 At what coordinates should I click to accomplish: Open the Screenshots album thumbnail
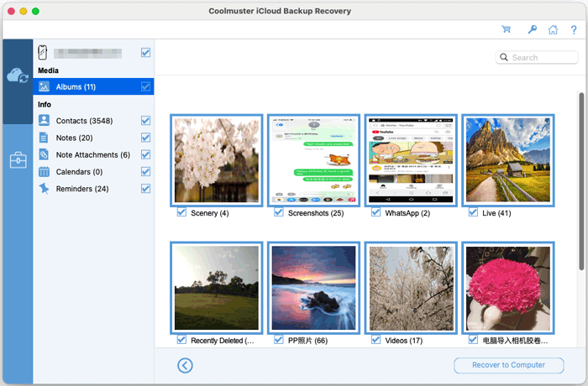click(313, 160)
